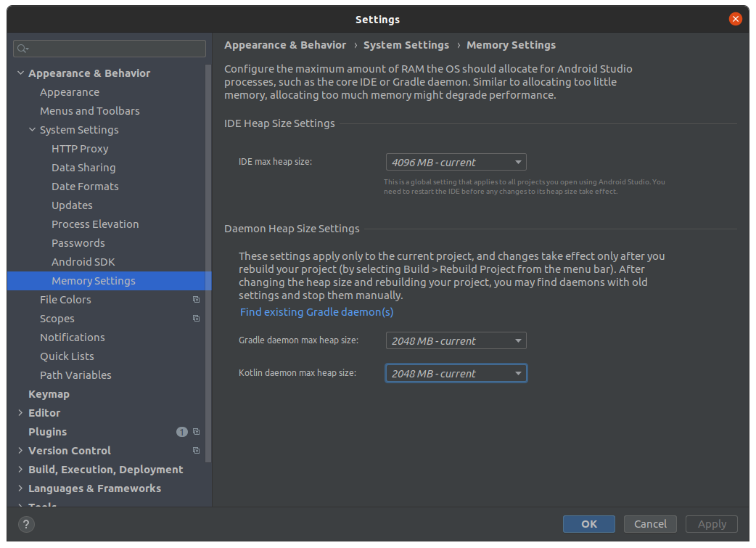Click System Settings in the breadcrumb
This screenshot has height=548, width=756.
point(406,45)
